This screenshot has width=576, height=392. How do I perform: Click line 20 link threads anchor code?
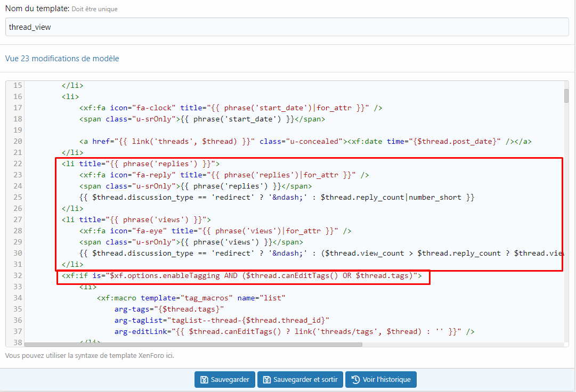pyautogui.click(x=305, y=141)
